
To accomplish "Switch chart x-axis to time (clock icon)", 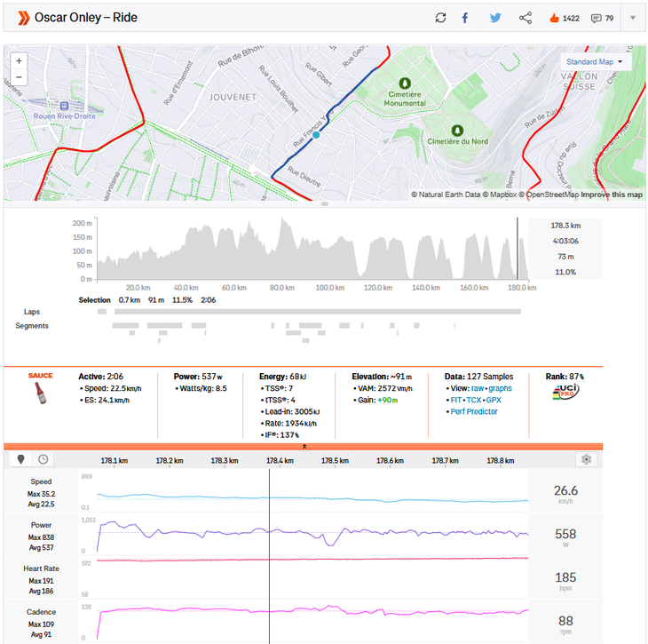I will 43,460.
